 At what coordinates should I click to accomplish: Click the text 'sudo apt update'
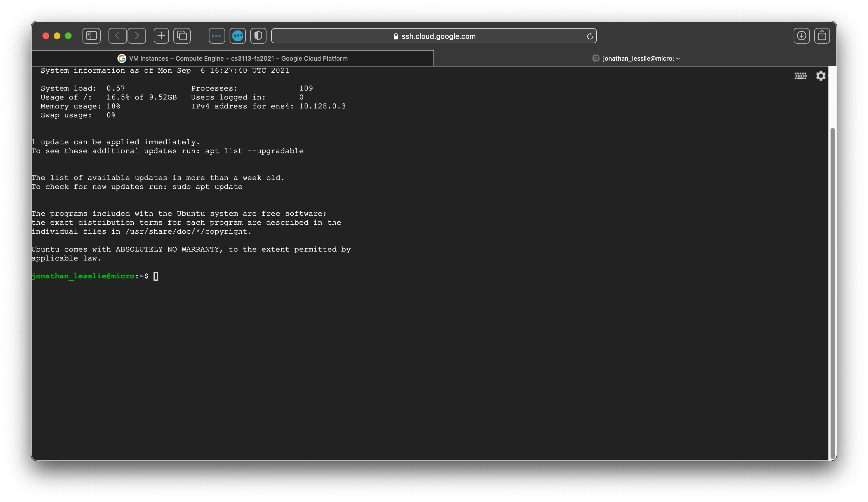[x=207, y=187]
